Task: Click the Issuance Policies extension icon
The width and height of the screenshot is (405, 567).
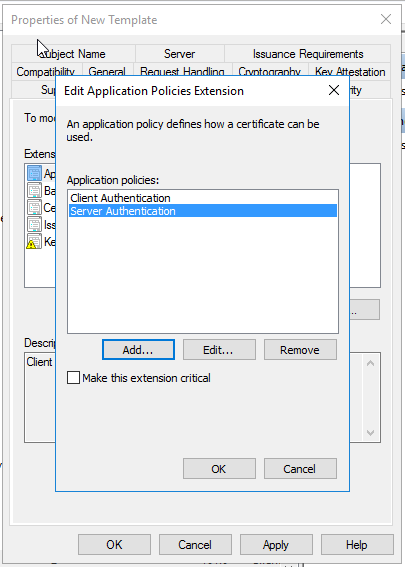Action: click(x=34, y=224)
